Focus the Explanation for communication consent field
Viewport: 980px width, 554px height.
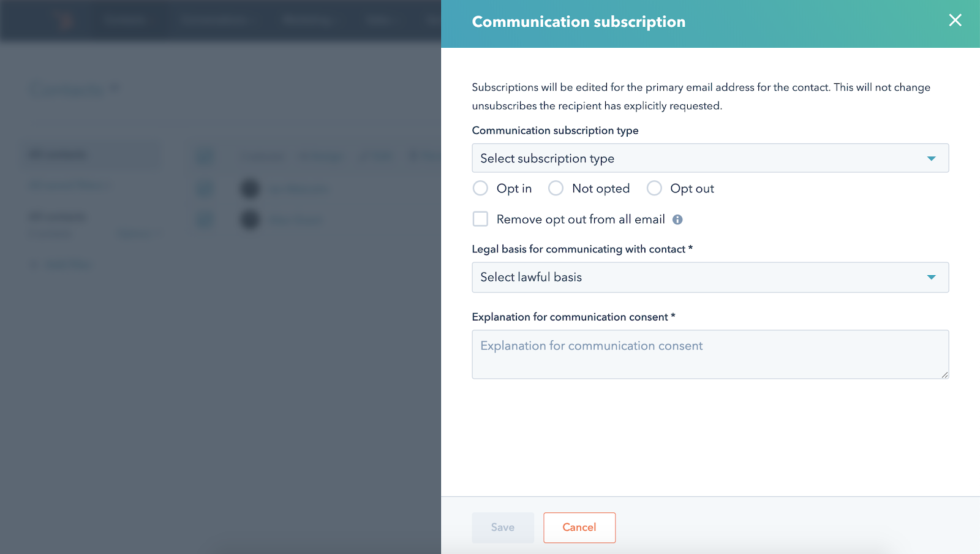click(x=710, y=354)
